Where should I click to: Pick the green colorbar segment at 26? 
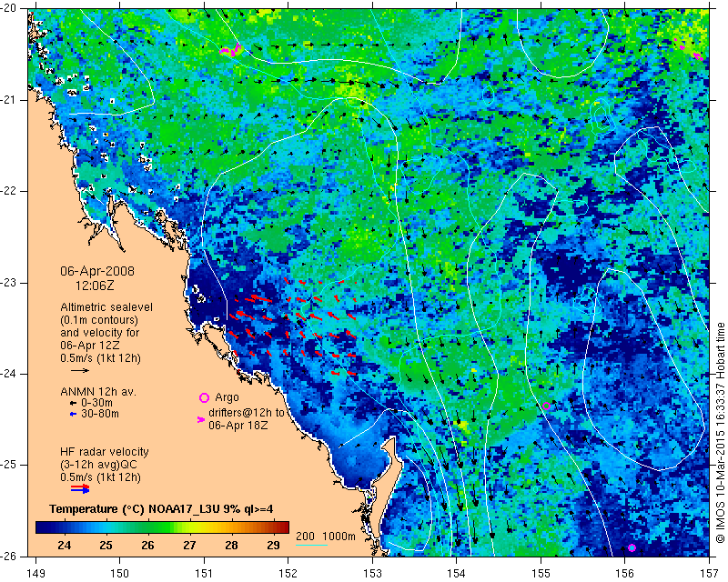[147, 527]
